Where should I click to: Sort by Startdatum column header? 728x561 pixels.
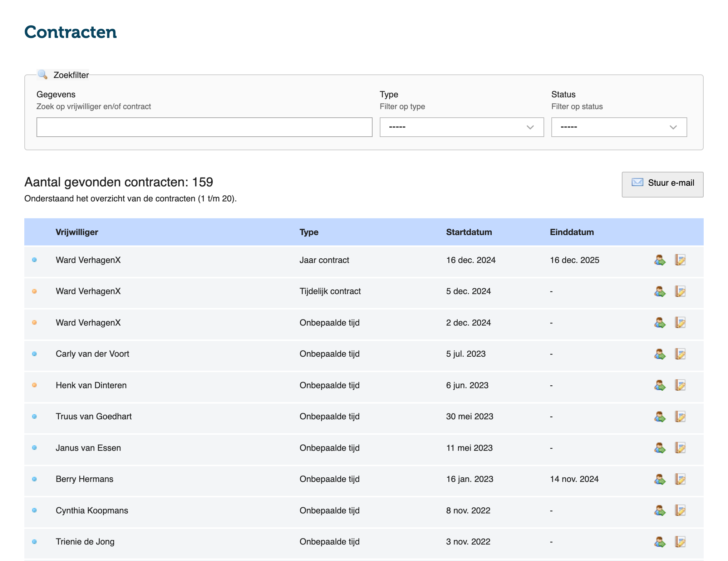point(469,232)
